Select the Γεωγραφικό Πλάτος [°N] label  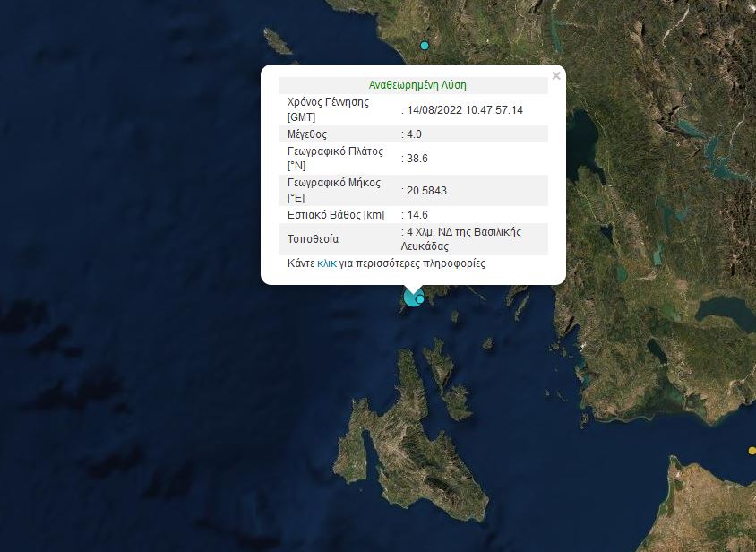335,159
